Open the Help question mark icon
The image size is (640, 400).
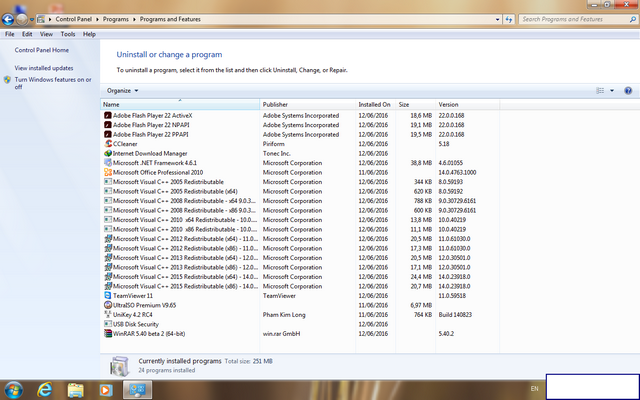pyautogui.click(x=628, y=91)
